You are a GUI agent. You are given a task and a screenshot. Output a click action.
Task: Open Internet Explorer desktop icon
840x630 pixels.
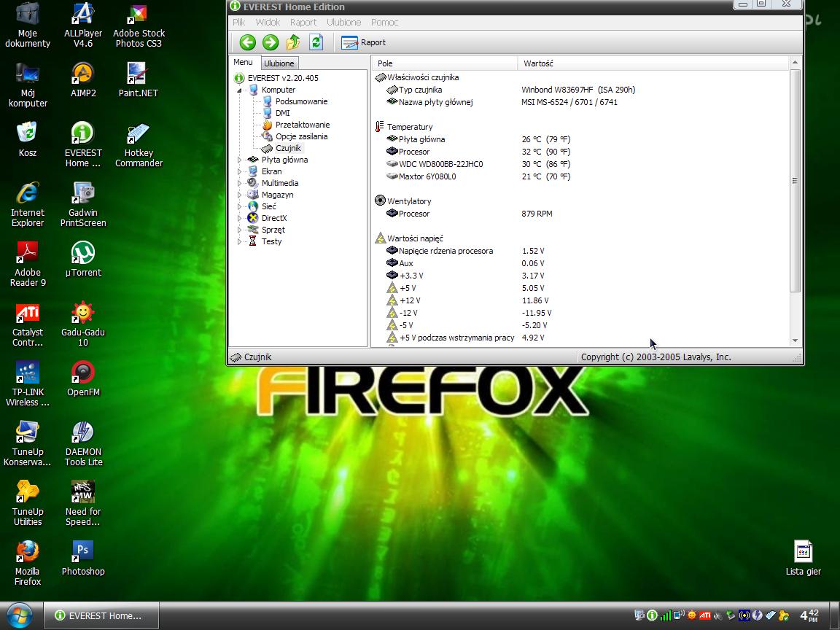point(27,205)
